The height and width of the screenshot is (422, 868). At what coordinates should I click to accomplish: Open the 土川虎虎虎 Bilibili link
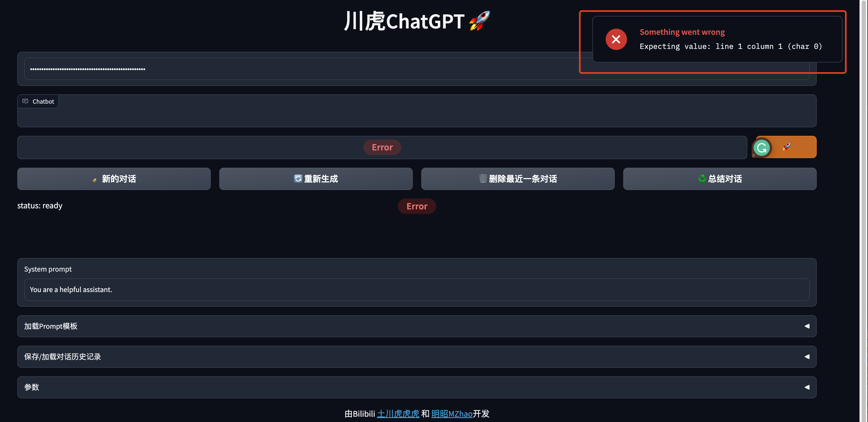398,413
